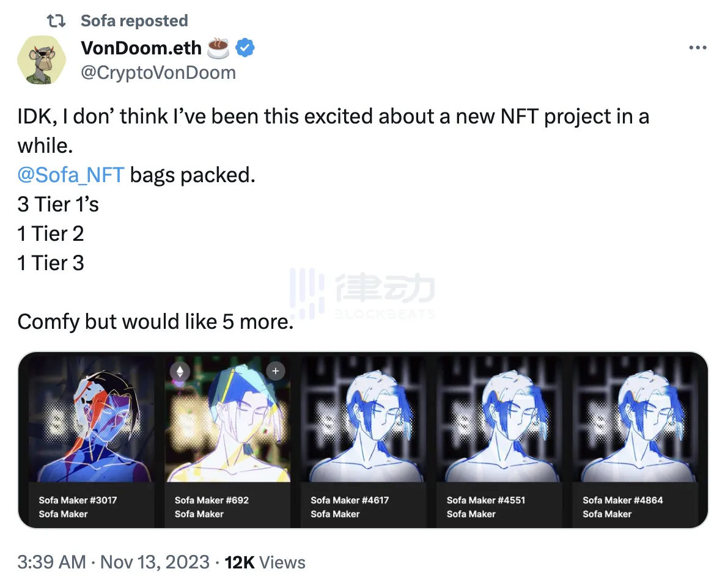Screen dimensions: 725x588
Task: Click the Ethereum icon on Sofa Maker #692
Action: pyautogui.click(x=180, y=371)
